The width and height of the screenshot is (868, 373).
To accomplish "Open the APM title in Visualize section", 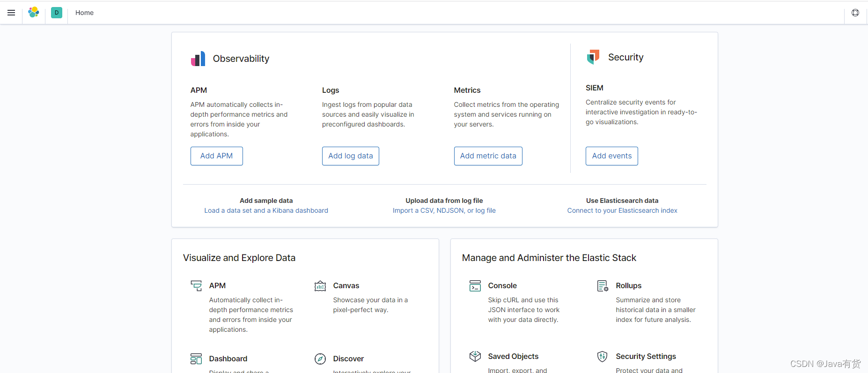I will tap(217, 285).
